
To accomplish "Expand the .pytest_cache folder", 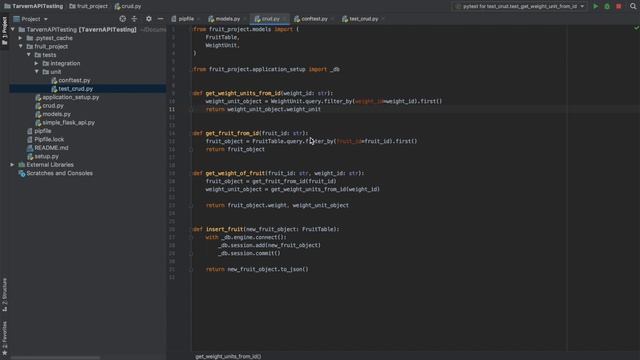I will click(x=20, y=38).
